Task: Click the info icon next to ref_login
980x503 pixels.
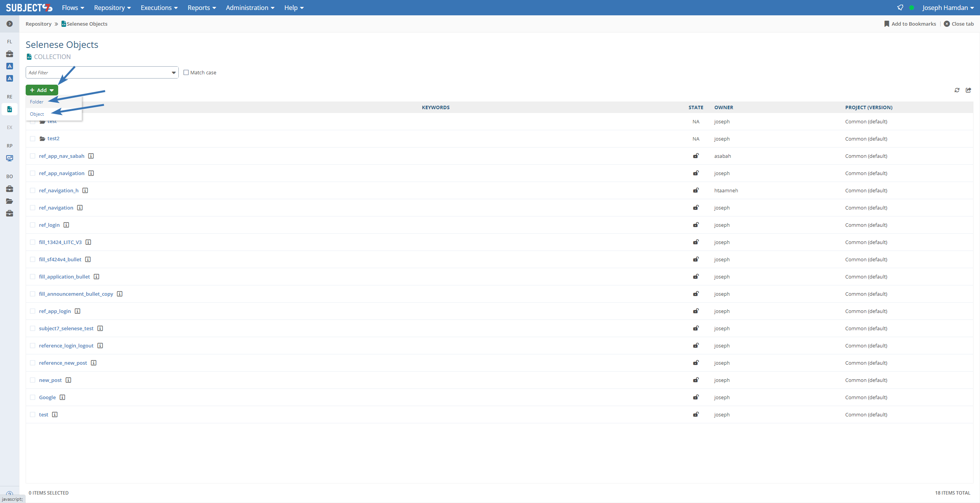Action: pyautogui.click(x=66, y=225)
